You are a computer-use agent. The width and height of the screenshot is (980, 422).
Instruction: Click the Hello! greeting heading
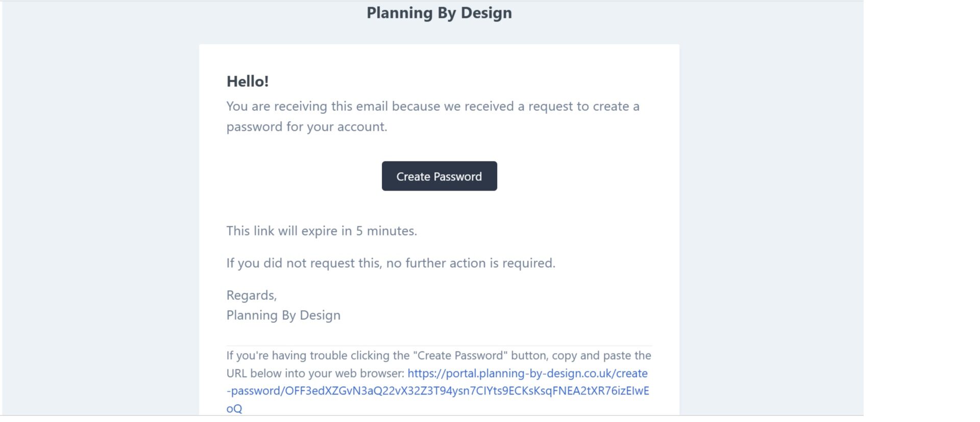pyautogui.click(x=248, y=81)
